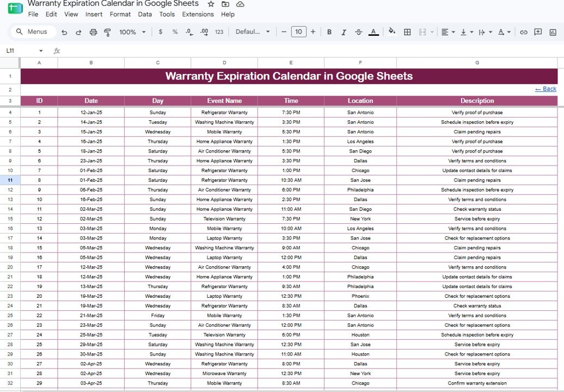Select column G header
This screenshot has width=564, height=392.
click(477, 63)
